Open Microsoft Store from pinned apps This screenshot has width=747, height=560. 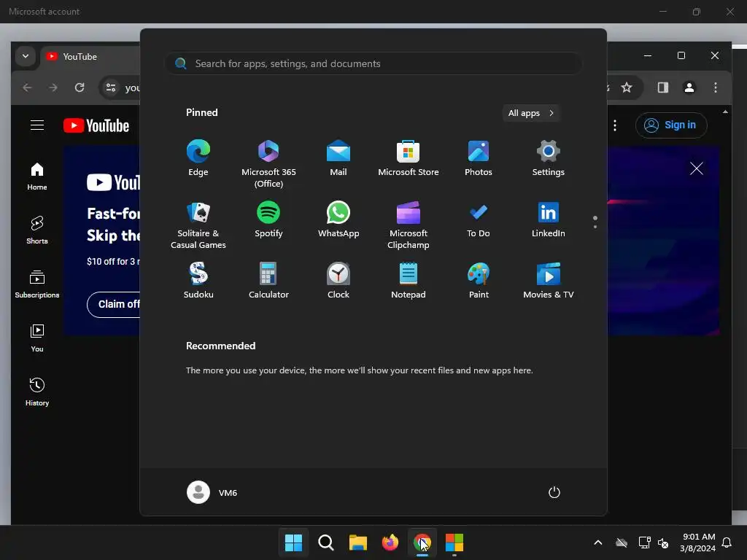pyautogui.click(x=409, y=157)
